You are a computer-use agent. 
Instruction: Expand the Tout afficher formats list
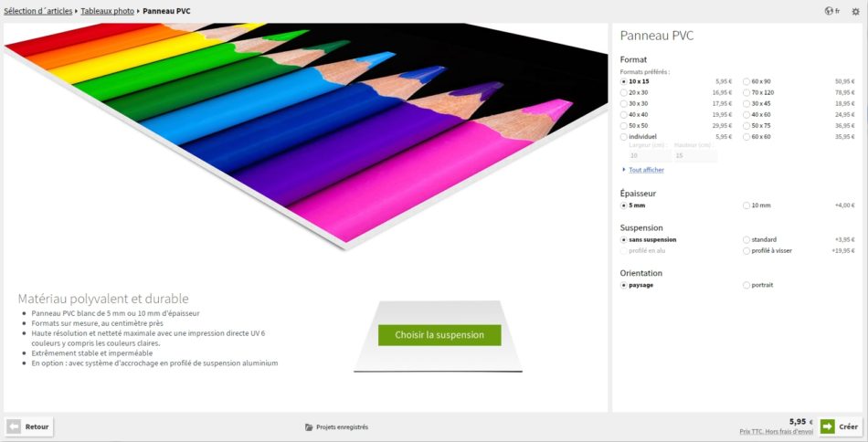pyautogui.click(x=646, y=170)
